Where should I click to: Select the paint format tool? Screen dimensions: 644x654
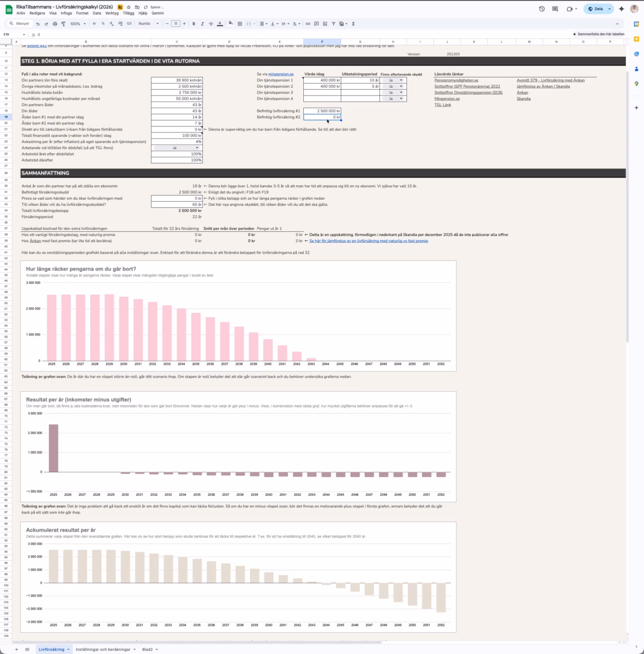tap(64, 24)
